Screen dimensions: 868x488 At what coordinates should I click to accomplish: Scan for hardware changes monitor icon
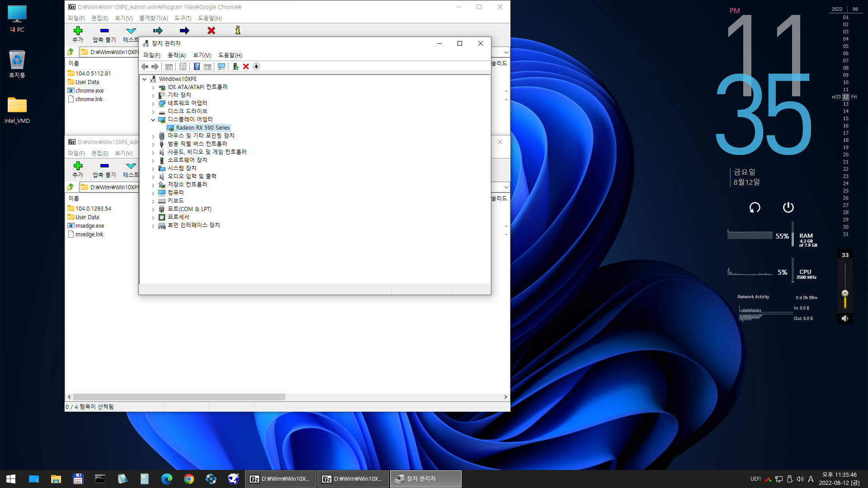point(222,66)
